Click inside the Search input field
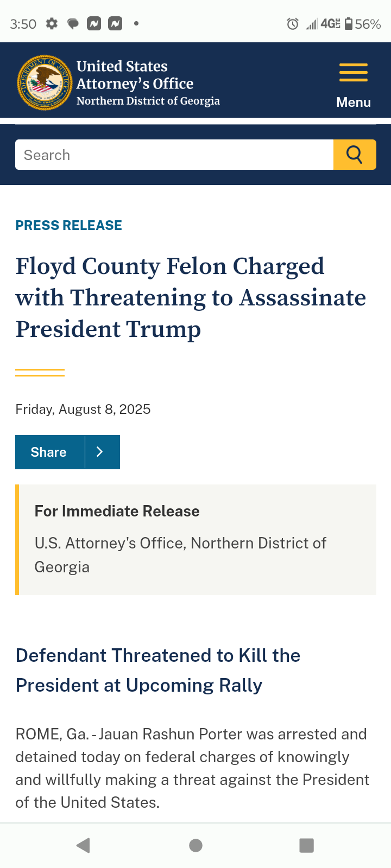The image size is (391, 868). (174, 155)
